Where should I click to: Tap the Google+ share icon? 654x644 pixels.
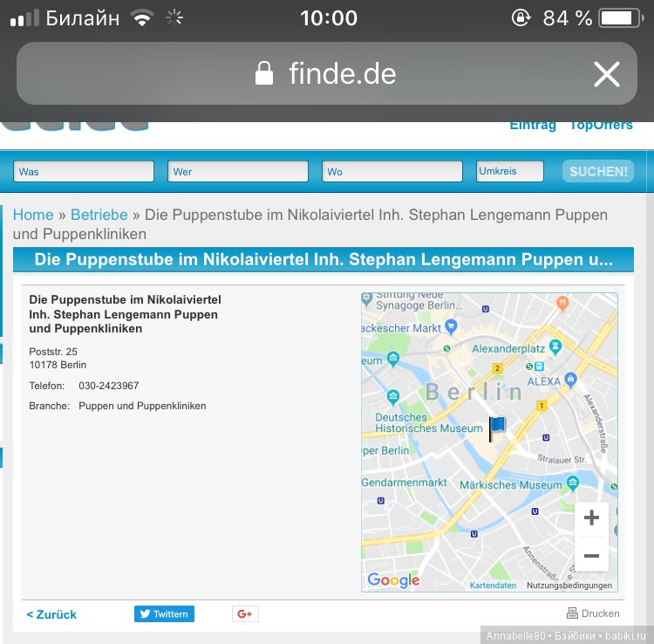[245, 614]
